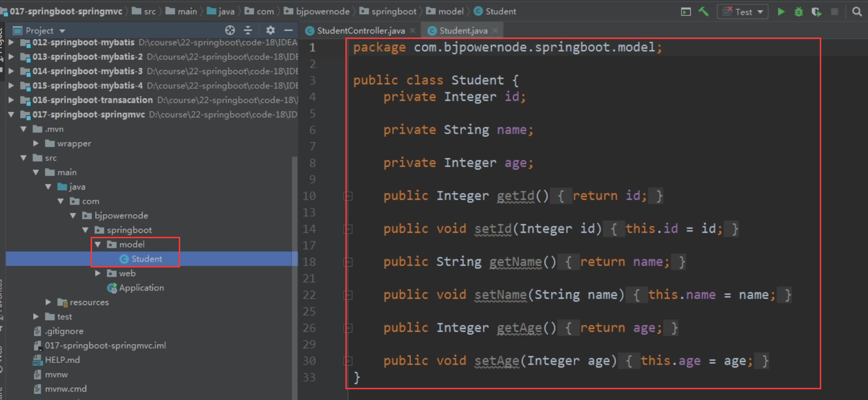Unfold the getName method at line 18
Viewport: 868px width, 400px height.
[x=348, y=262]
